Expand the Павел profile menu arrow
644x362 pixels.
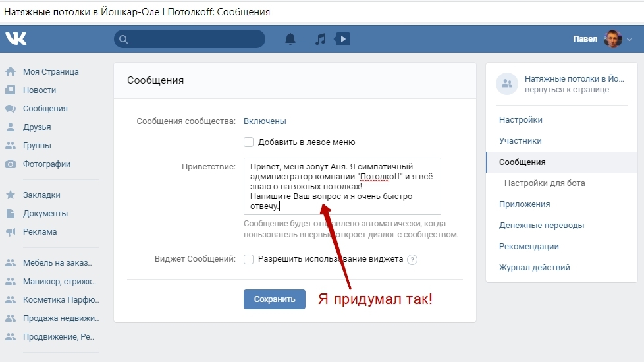(x=630, y=40)
